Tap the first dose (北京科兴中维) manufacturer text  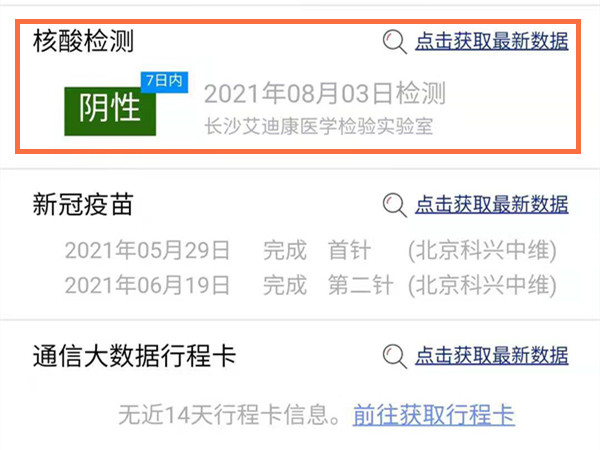482,251
